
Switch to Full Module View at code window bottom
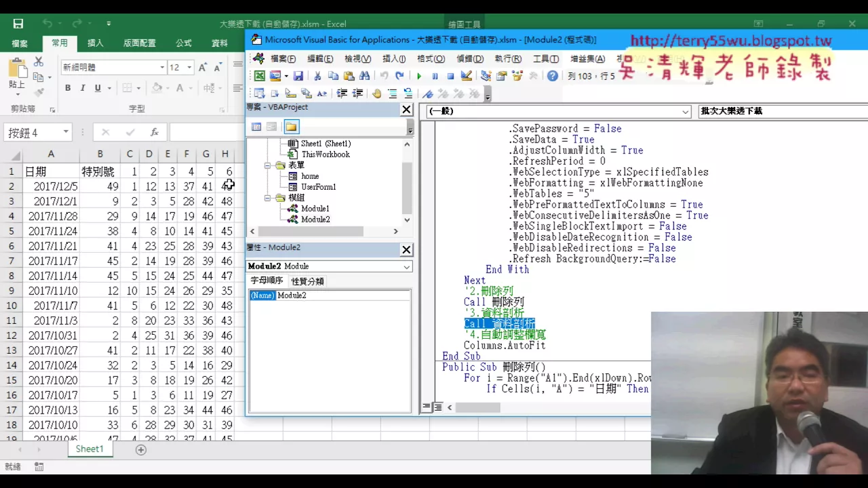pos(437,407)
